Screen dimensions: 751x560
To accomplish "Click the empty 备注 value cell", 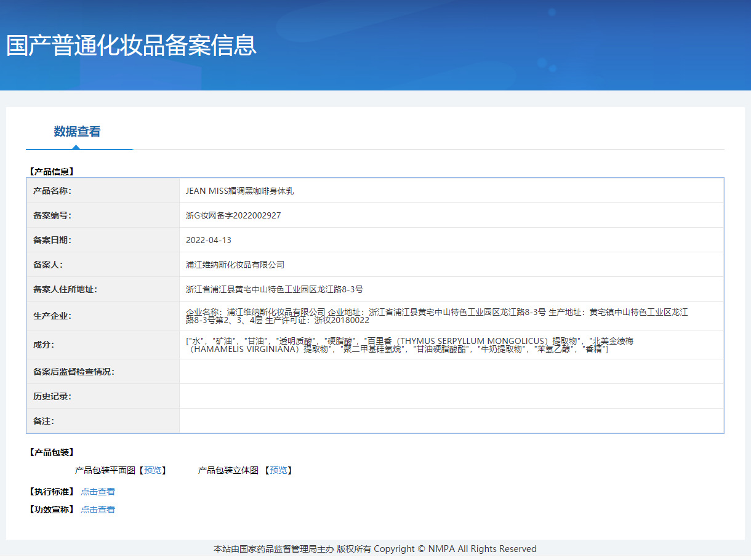I will (x=451, y=421).
